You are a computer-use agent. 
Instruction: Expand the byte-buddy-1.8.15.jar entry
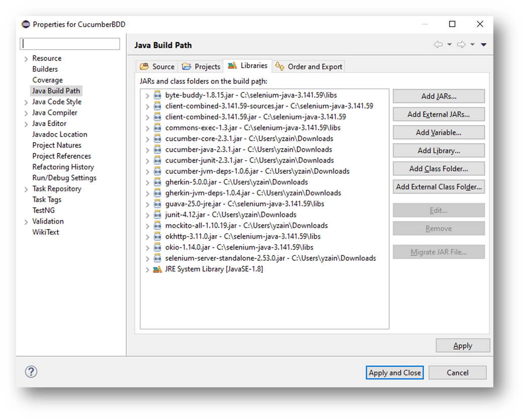[147, 96]
